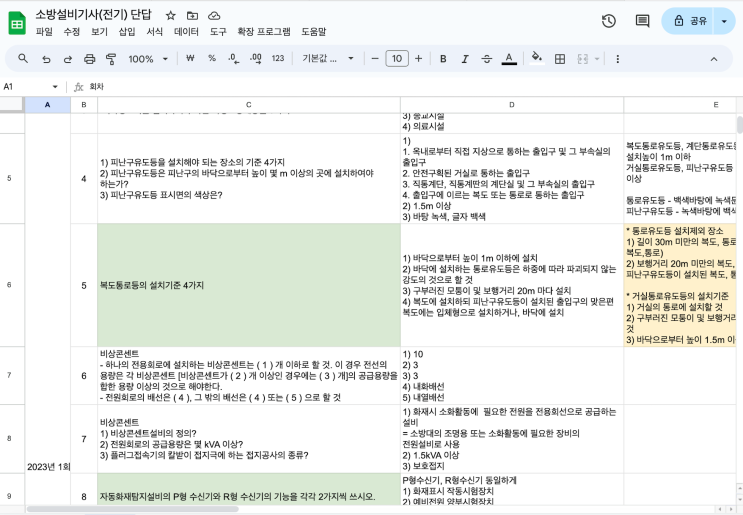Select row 6 header

point(9,285)
